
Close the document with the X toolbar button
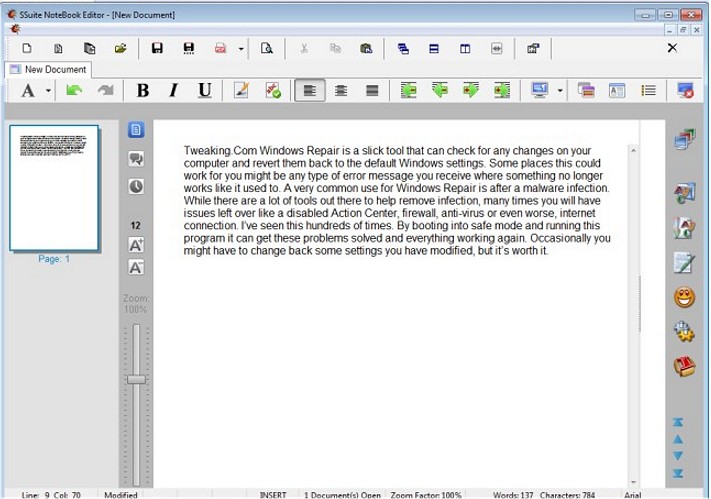coord(672,48)
